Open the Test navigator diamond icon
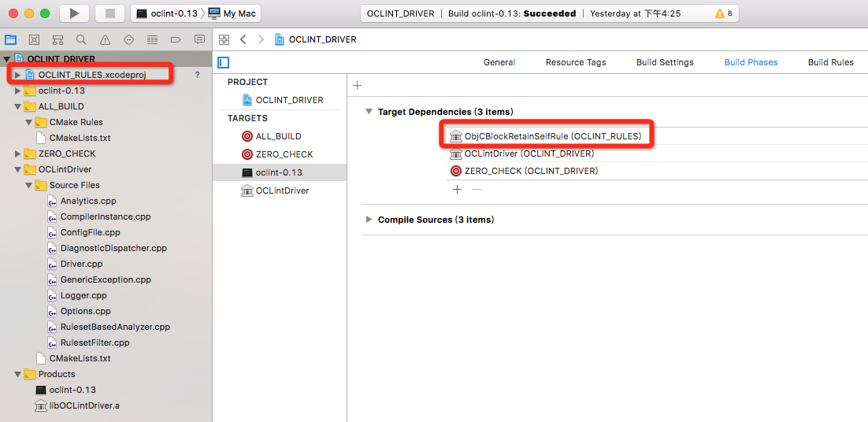The height and width of the screenshot is (422, 868). [x=128, y=40]
